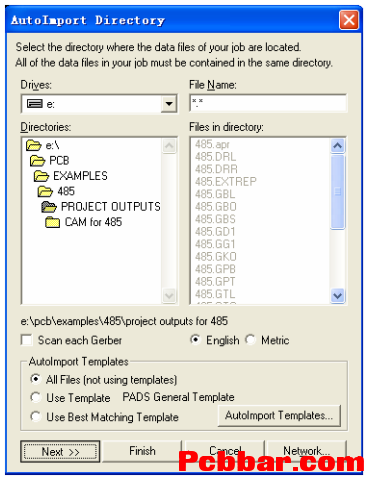Click file 485.DRL in the list
Screen dimensions: 367x477
215,157
